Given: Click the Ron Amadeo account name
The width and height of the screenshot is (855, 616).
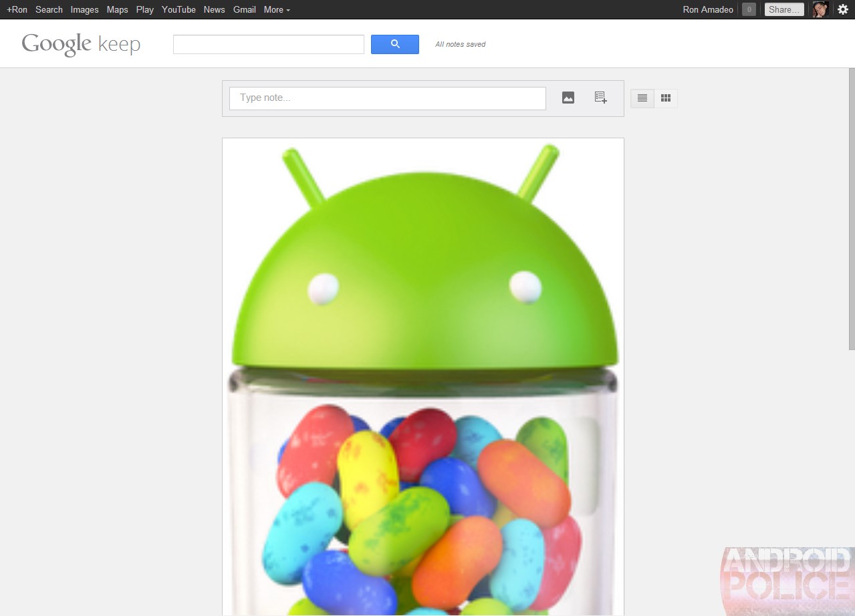Looking at the screenshot, I should tap(707, 9).
